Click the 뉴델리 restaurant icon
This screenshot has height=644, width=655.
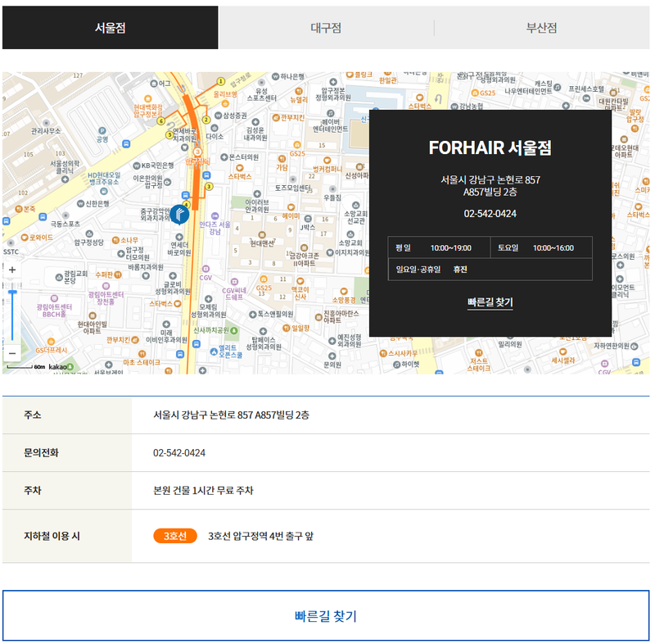(299, 91)
